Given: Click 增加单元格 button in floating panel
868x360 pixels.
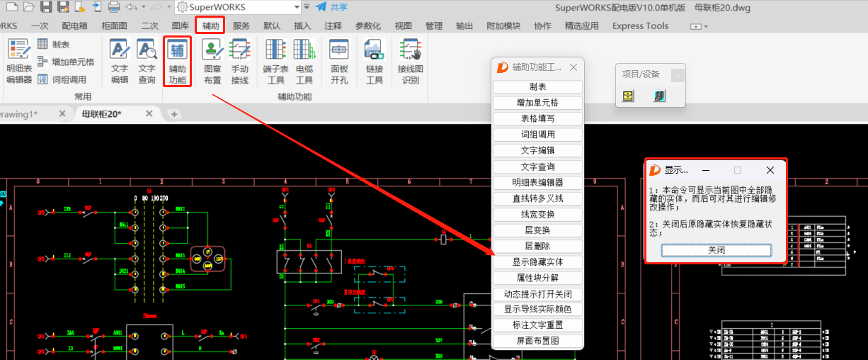Looking at the screenshot, I should click(x=537, y=103).
